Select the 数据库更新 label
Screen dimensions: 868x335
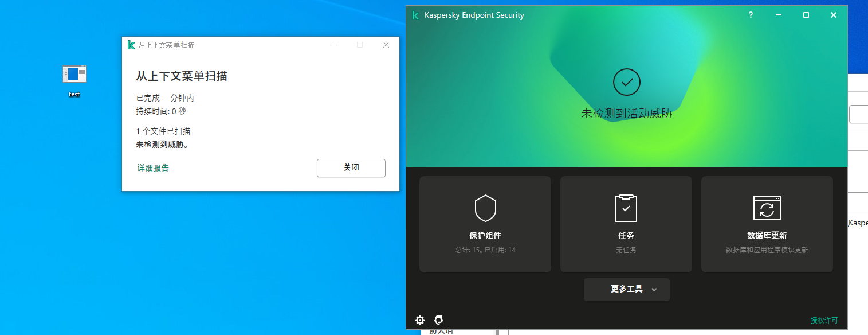coord(767,236)
